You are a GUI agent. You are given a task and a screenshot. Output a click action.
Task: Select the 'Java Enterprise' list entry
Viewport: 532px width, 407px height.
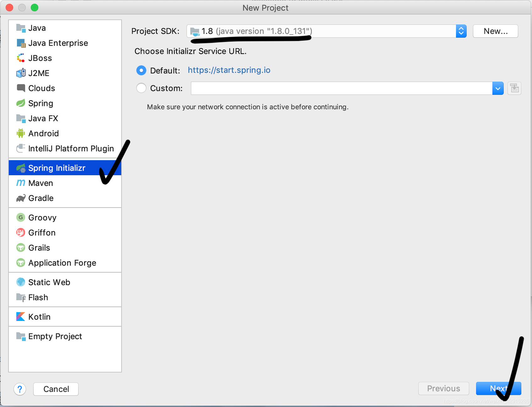point(65,43)
